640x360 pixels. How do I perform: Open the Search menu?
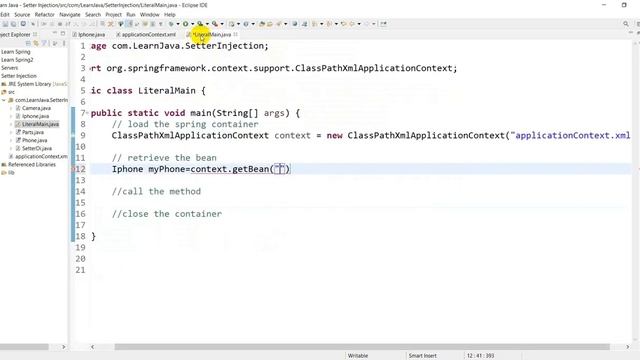point(93,14)
